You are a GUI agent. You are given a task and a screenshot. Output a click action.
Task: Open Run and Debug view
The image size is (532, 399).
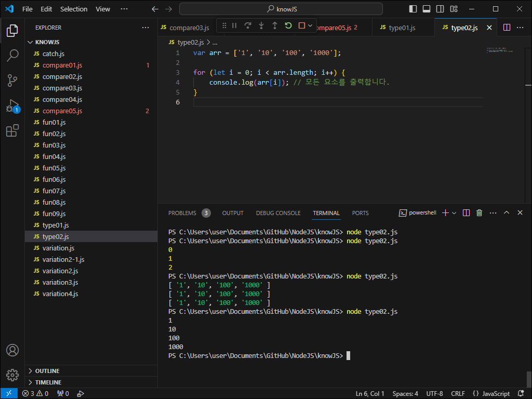click(x=12, y=106)
